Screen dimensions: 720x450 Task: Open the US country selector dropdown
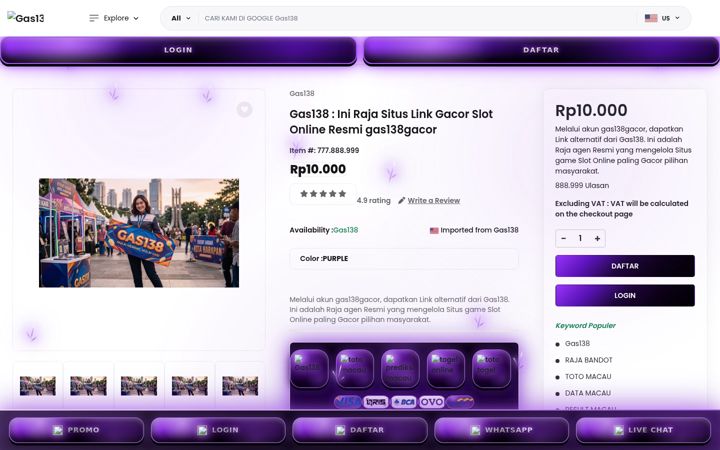click(662, 18)
